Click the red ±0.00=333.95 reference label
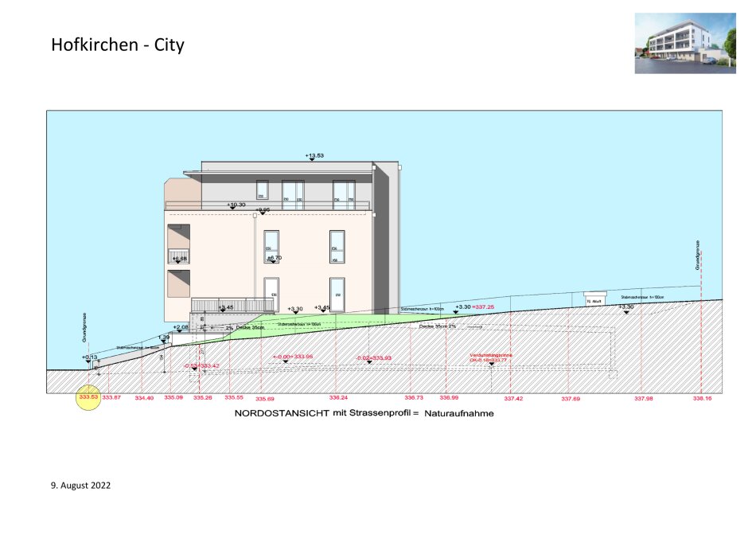Viewport: 756px width, 535px height. pos(293,357)
